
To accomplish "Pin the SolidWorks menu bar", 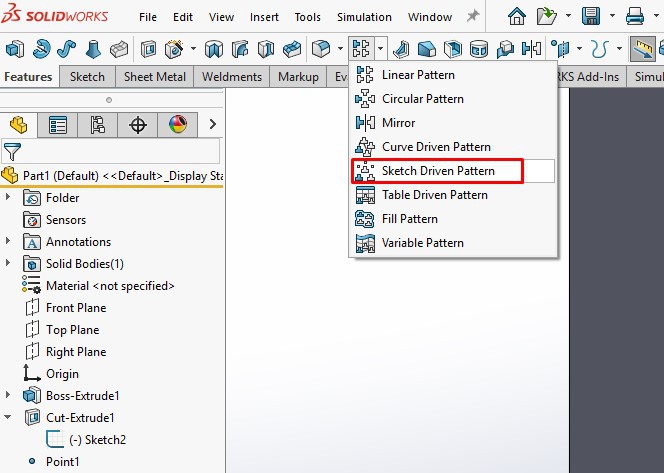I will click(x=473, y=17).
